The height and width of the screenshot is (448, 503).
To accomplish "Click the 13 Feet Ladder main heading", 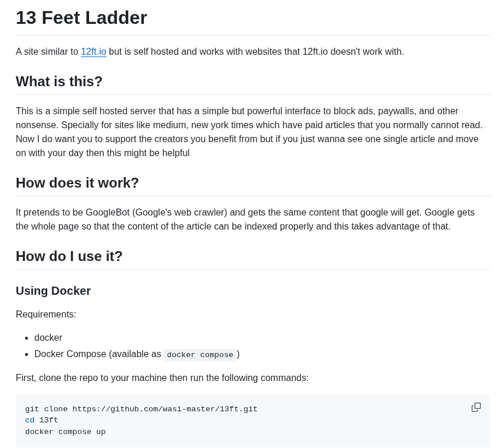I will 82,17.
